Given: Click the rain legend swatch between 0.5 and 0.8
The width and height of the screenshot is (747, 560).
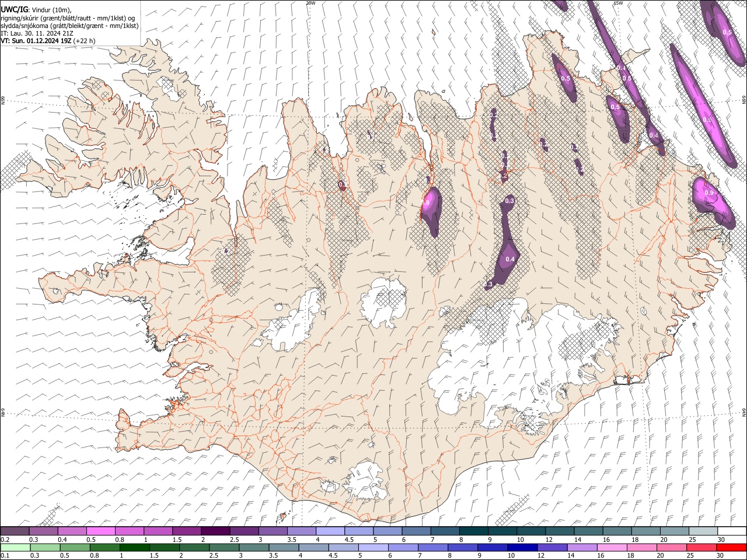Looking at the screenshot, I should point(75,547).
